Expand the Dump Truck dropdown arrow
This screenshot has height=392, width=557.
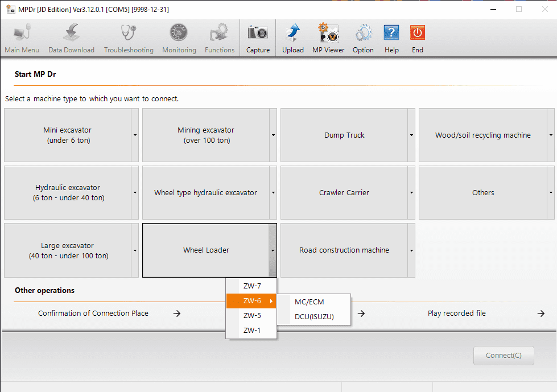(411, 135)
